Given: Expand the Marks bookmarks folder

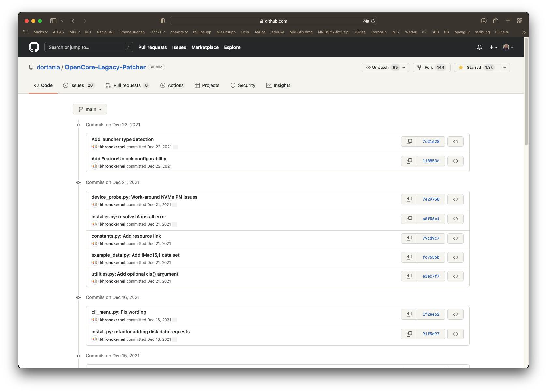Looking at the screenshot, I should (x=40, y=32).
